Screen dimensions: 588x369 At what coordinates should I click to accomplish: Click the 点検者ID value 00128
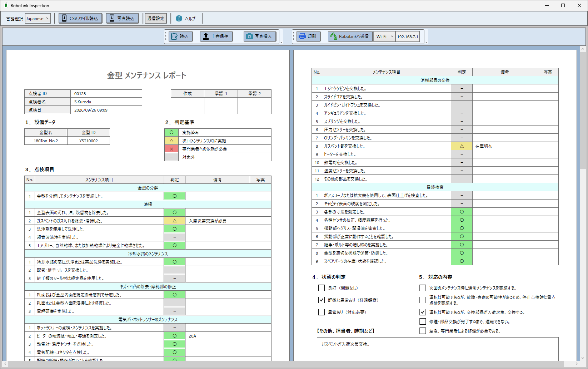(106, 94)
